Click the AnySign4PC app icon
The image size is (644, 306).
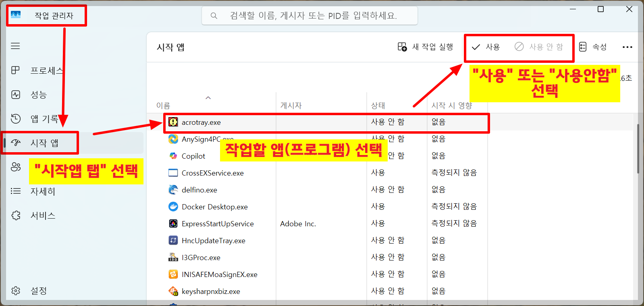[173, 139]
